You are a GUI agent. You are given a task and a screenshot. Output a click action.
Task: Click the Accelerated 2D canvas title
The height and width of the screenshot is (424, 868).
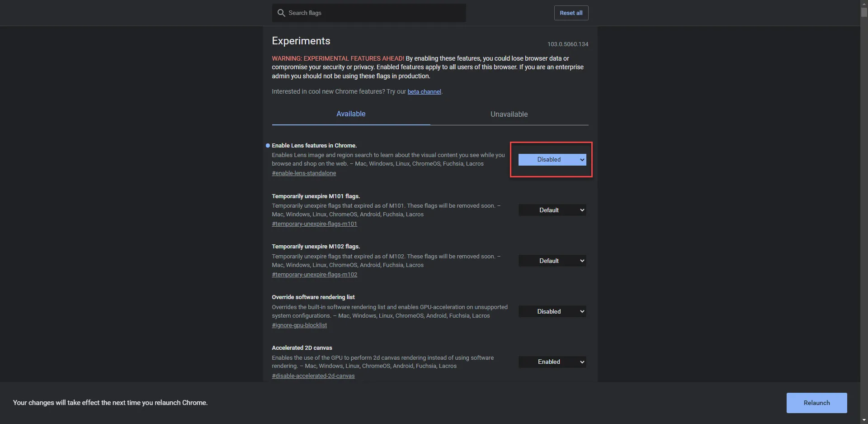pyautogui.click(x=302, y=348)
